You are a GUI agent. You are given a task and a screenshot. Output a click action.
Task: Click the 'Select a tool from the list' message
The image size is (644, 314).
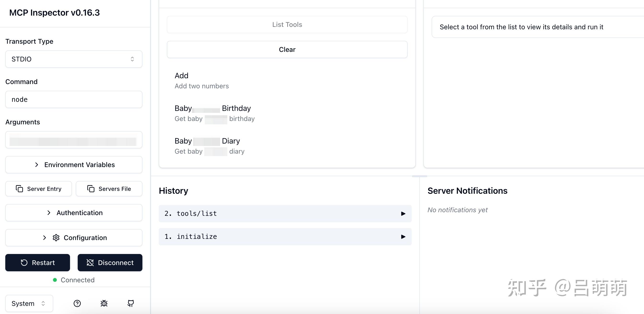point(521,27)
